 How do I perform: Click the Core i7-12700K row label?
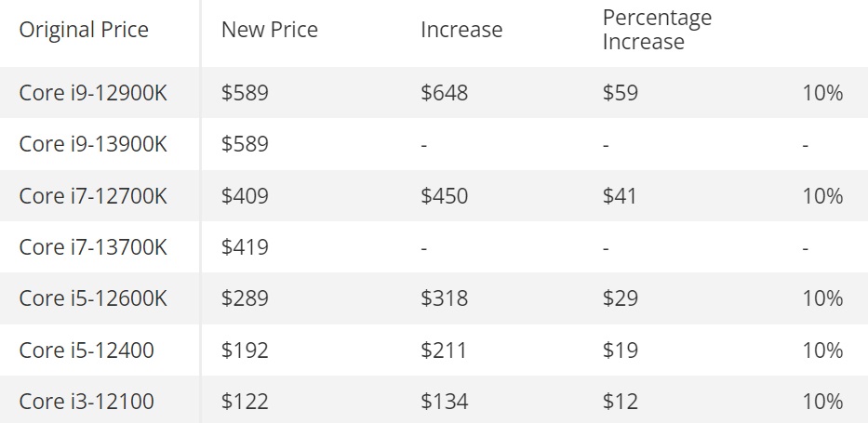pos(93,196)
